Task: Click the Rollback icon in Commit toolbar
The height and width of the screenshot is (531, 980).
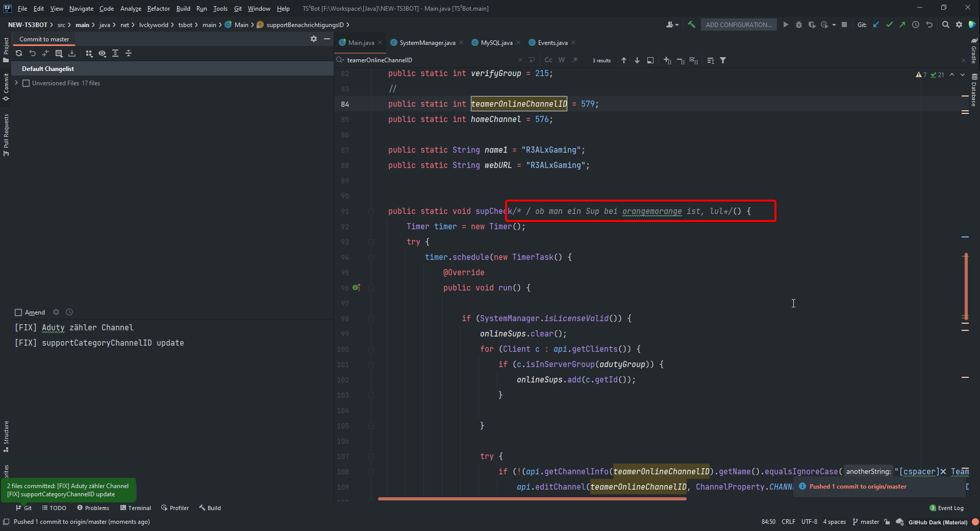Action: pyautogui.click(x=32, y=53)
